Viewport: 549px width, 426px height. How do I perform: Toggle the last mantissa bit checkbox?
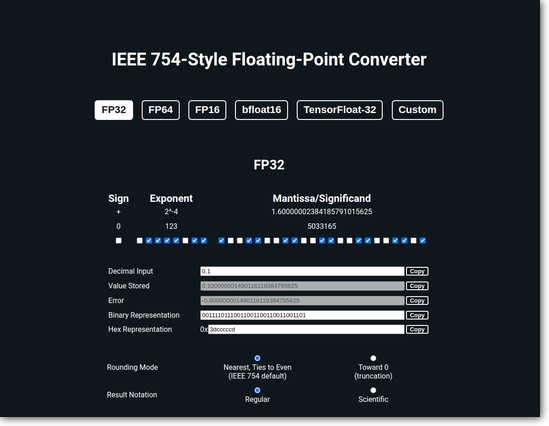tap(423, 240)
